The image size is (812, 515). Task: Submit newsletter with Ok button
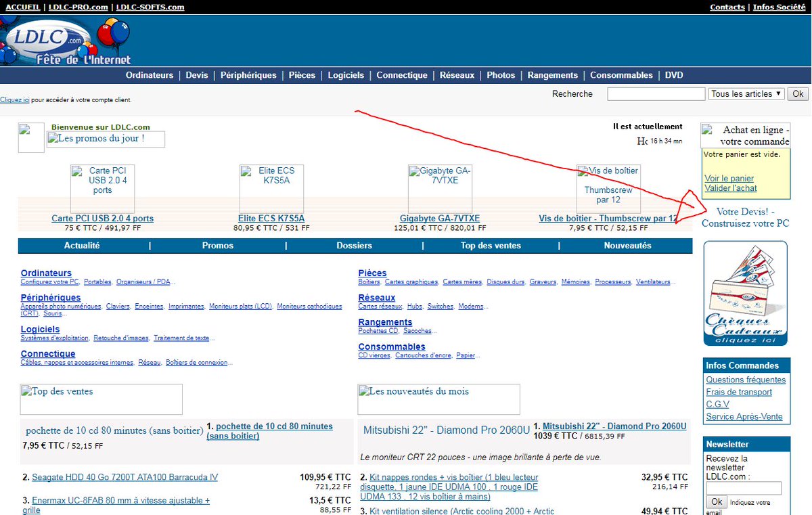(717, 502)
